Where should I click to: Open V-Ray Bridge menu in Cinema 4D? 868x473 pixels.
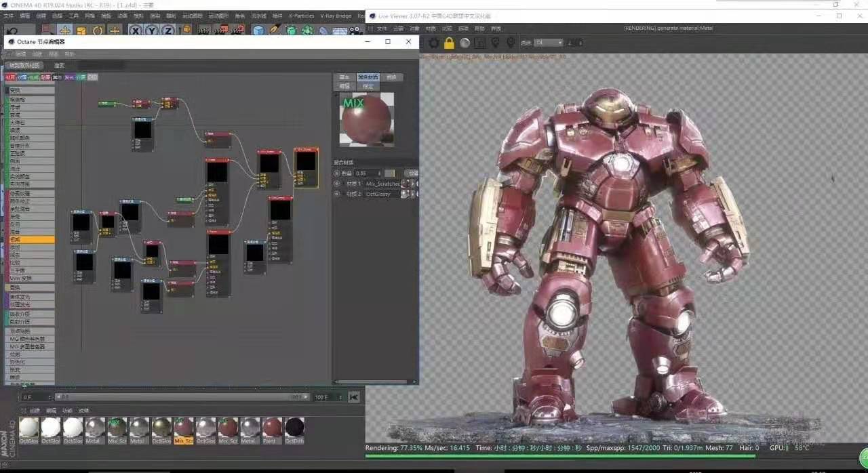pyautogui.click(x=336, y=16)
